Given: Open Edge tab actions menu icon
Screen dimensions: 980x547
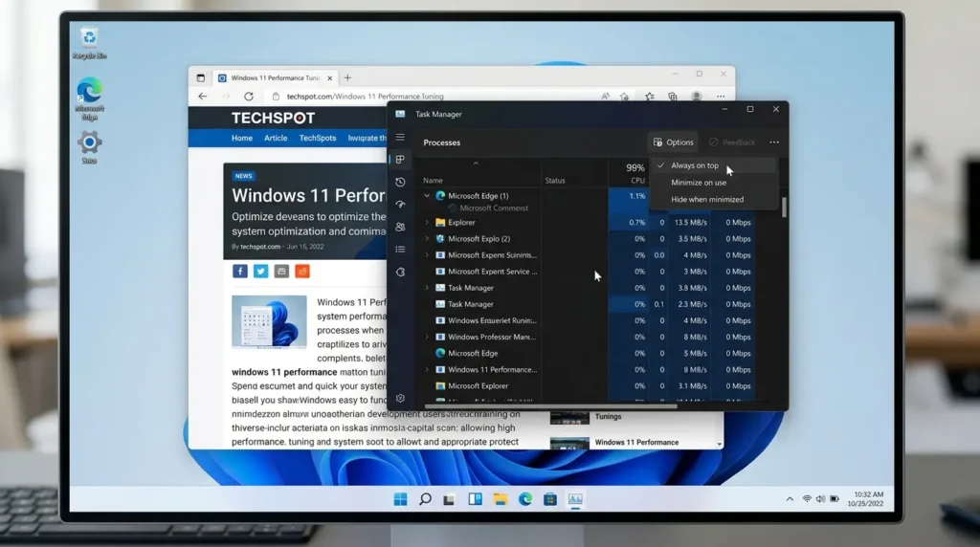Looking at the screenshot, I should click(201, 78).
